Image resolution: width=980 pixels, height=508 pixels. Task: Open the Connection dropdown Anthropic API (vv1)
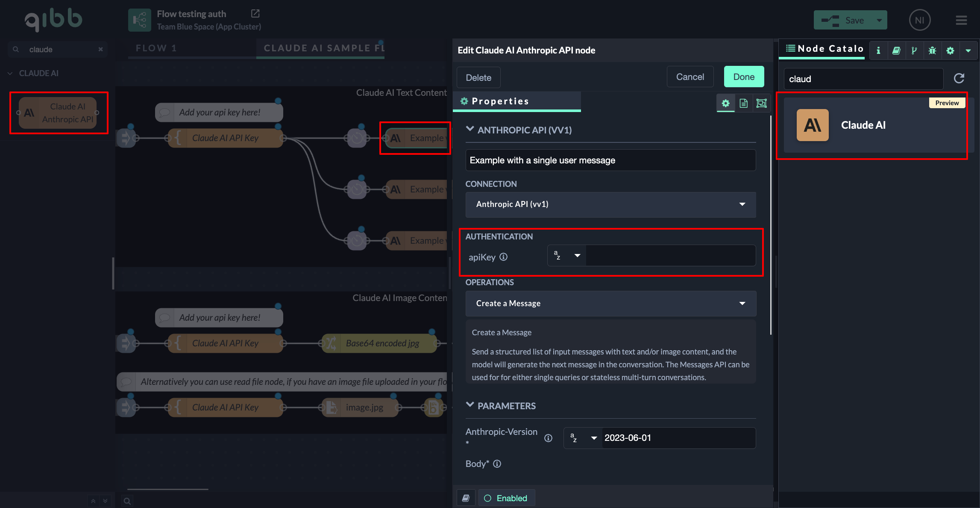click(x=610, y=204)
